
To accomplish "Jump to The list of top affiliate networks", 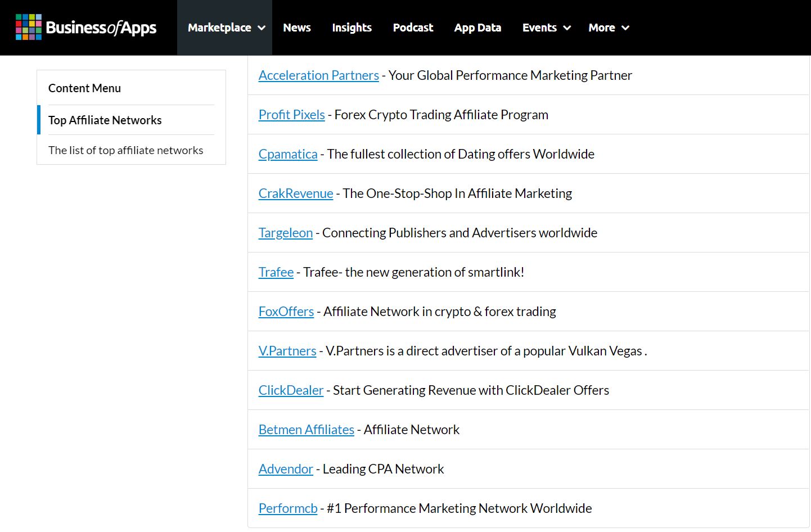I will click(125, 150).
